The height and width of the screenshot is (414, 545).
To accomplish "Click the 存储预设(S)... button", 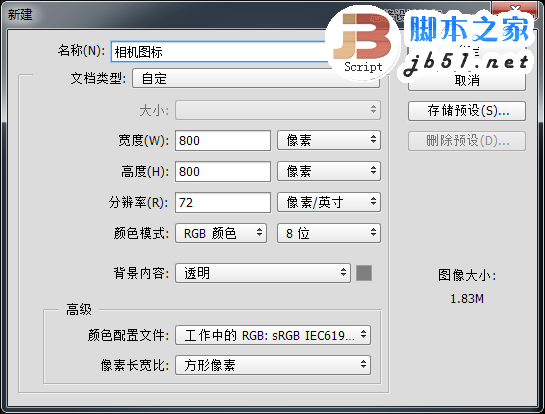I will click(x=467, y=111).
